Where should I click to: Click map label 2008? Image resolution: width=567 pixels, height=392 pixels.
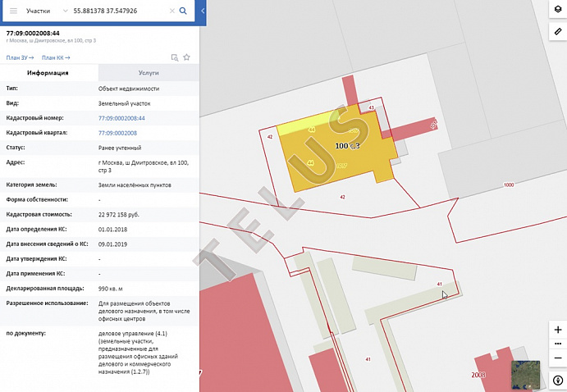tap(478, 375)
